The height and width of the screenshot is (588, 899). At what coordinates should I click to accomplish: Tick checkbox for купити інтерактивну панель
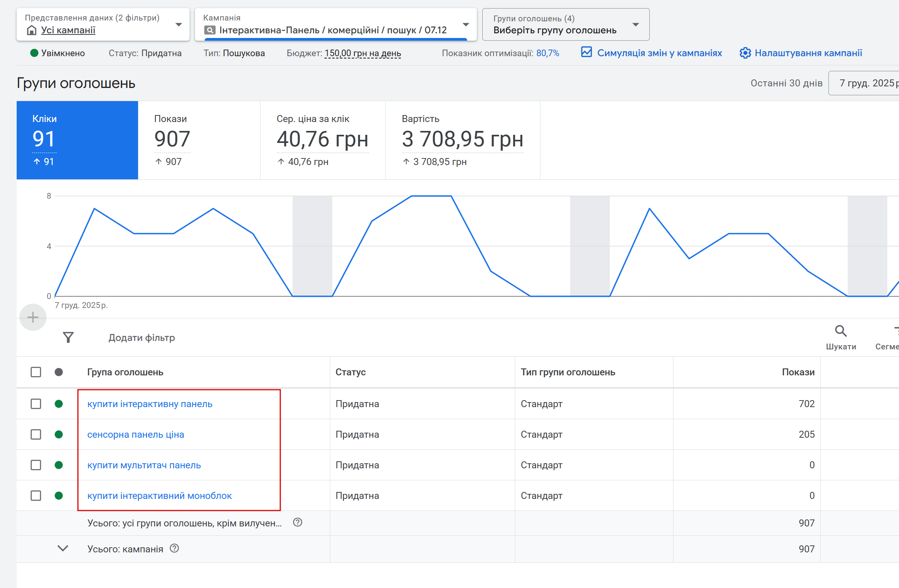point(36,404)
